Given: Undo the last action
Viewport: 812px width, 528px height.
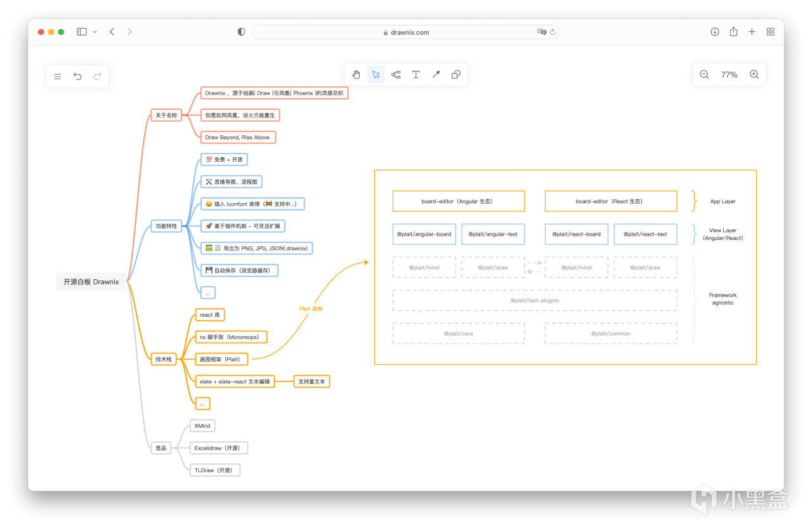Looking at the screenshot, I should 77,76.
